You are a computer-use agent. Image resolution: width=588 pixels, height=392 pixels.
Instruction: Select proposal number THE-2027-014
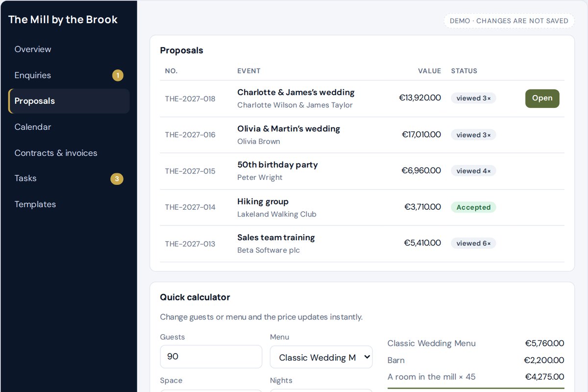pos(190,207)
